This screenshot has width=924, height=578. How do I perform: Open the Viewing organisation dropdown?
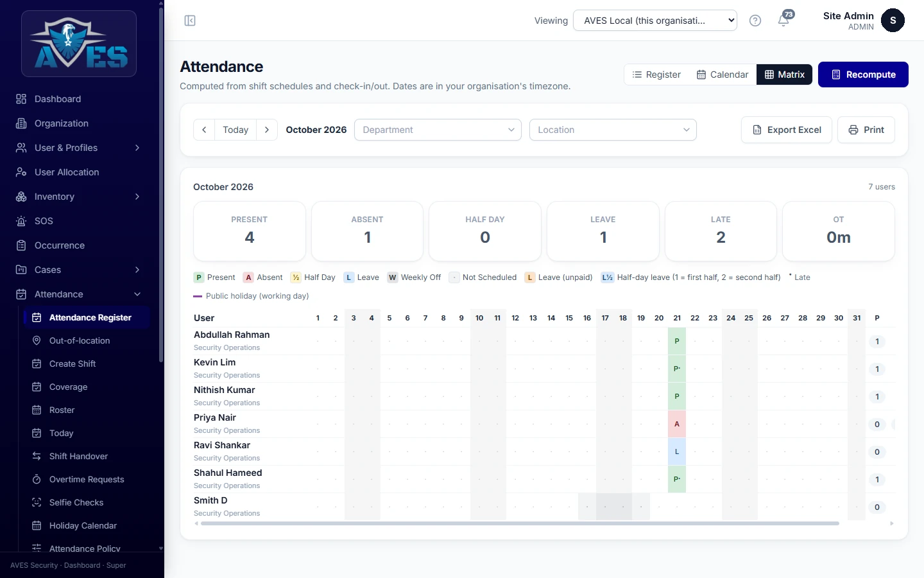[655, 21]
